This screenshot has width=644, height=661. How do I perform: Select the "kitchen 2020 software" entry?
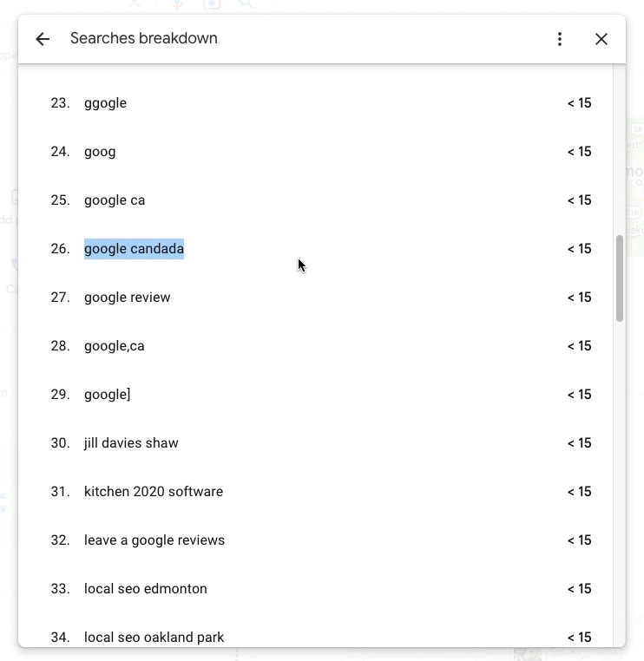pos(154,492)
